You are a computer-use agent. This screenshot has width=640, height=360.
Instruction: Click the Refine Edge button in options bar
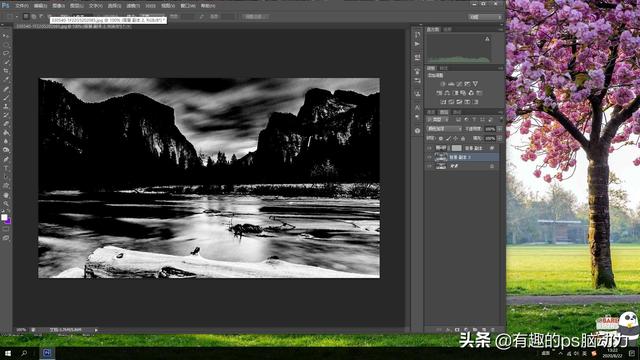[x=256, y=17]
